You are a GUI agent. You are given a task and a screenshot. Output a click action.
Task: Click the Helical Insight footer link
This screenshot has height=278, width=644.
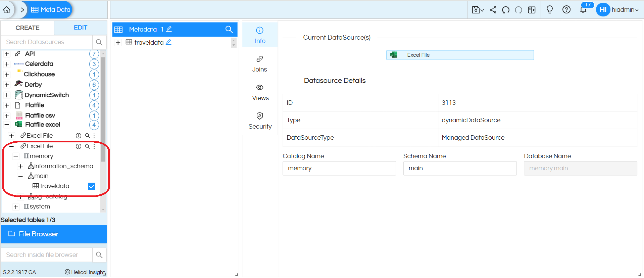coord(85,272)
